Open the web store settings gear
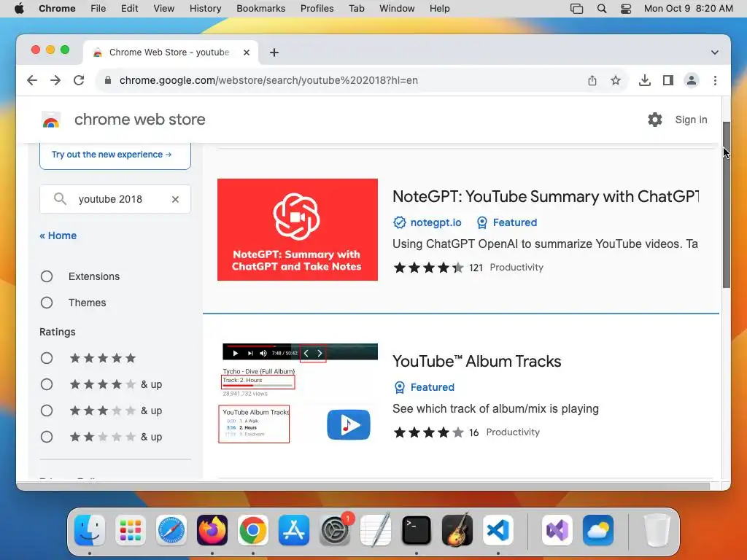The width and height of the screenshot is (747, 560). pyautogui.click(x=654, y=120)
